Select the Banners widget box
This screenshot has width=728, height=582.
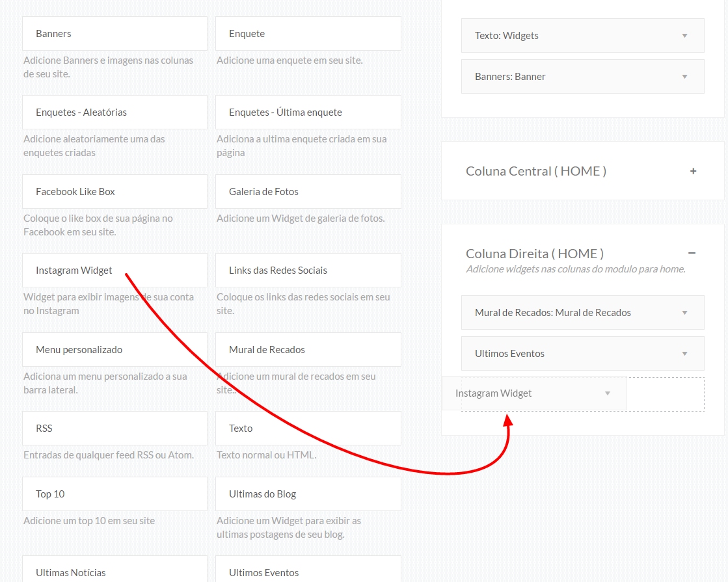click(x=115, y=34)
